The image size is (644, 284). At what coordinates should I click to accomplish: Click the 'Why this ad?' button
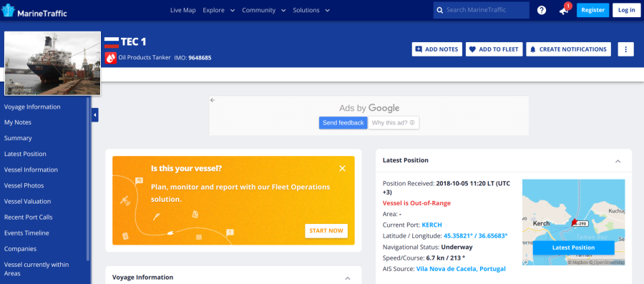[x=394, y=123]
